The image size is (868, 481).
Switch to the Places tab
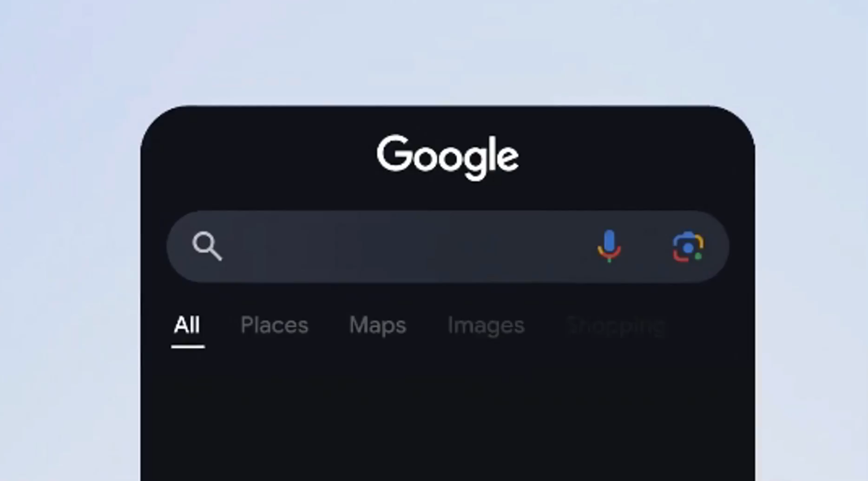pos(274,325)
